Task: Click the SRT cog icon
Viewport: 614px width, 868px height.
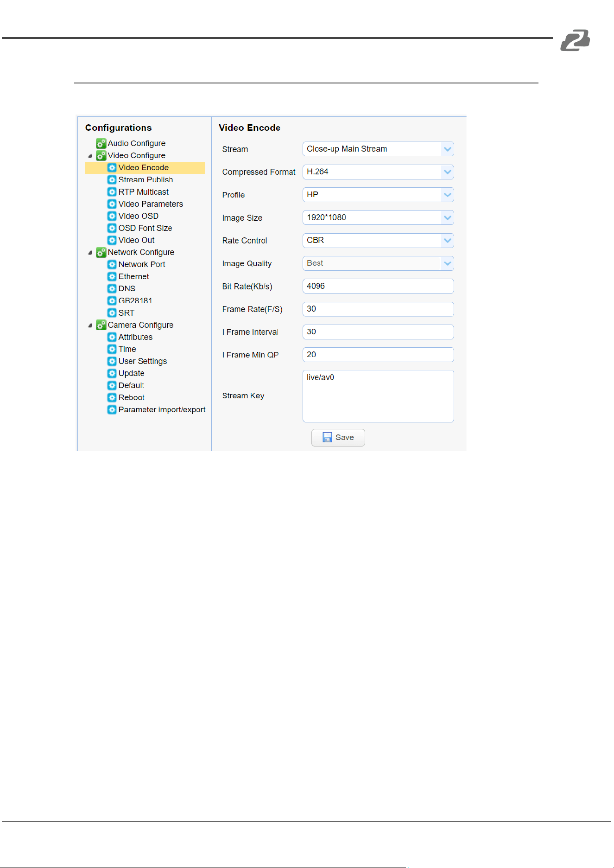Action: click(x=112, y=313)
